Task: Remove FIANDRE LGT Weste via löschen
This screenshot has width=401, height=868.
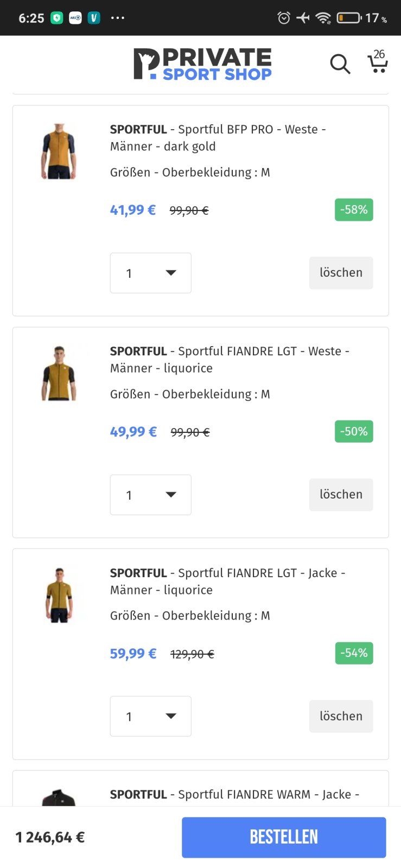Action: tap(341, 495)
